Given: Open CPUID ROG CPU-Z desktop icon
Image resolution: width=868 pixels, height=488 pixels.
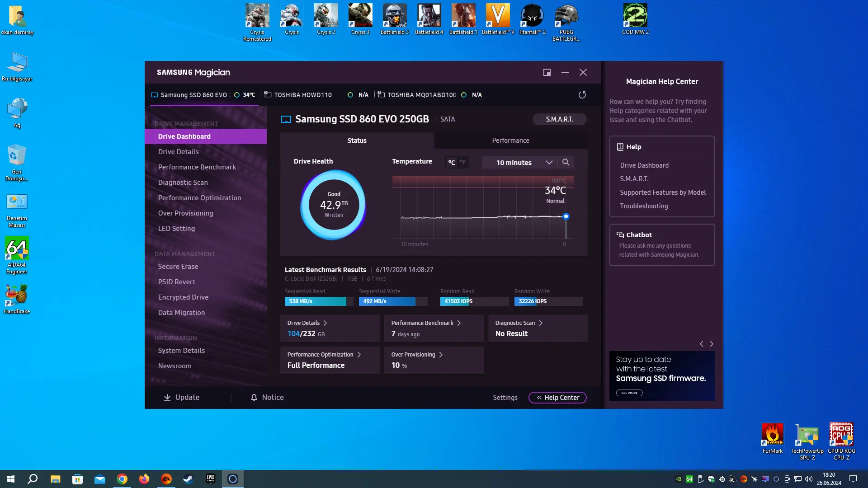Looking at the screenshot, I should click(842, 441).
